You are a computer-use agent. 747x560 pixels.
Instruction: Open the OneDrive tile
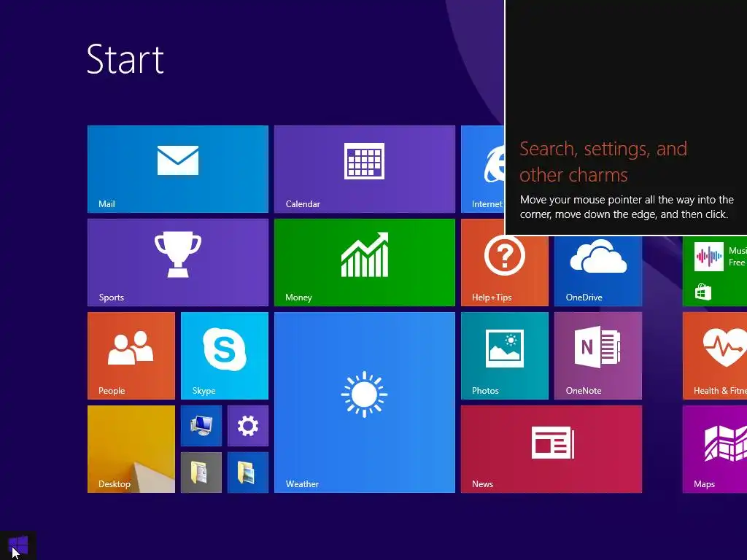(598, 271)
